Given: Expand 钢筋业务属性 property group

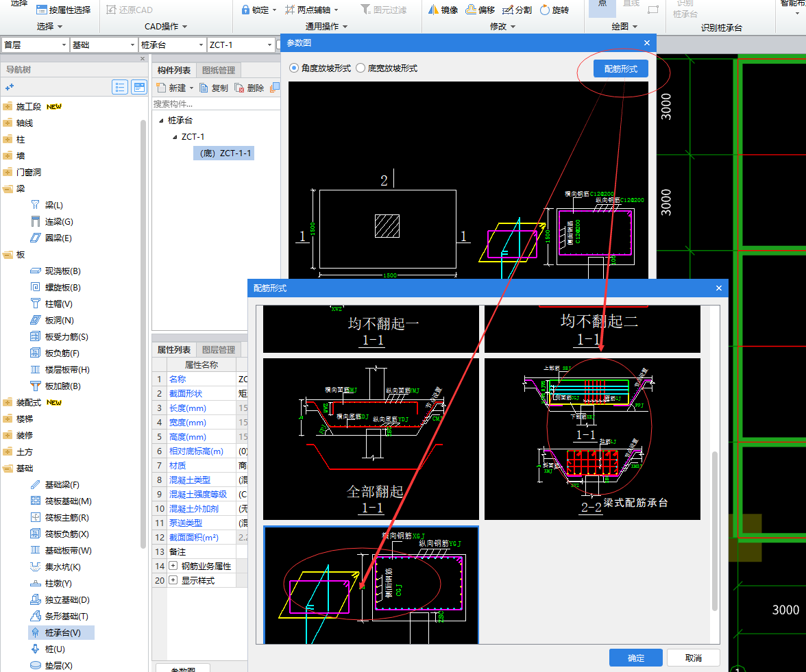Looking at the screenshot, I should [x=173, y=566].
